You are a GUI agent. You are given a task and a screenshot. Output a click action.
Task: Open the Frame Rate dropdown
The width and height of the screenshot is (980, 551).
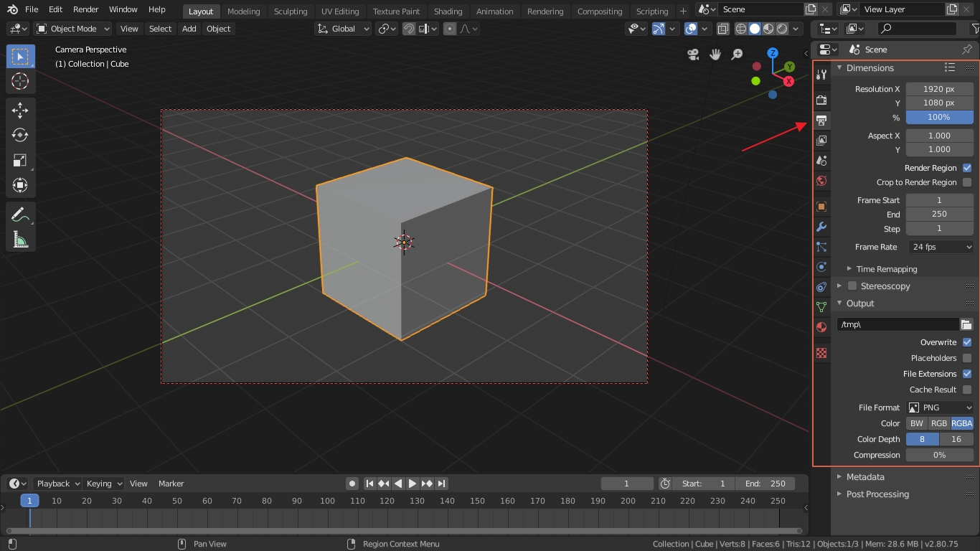pos(941,247)
